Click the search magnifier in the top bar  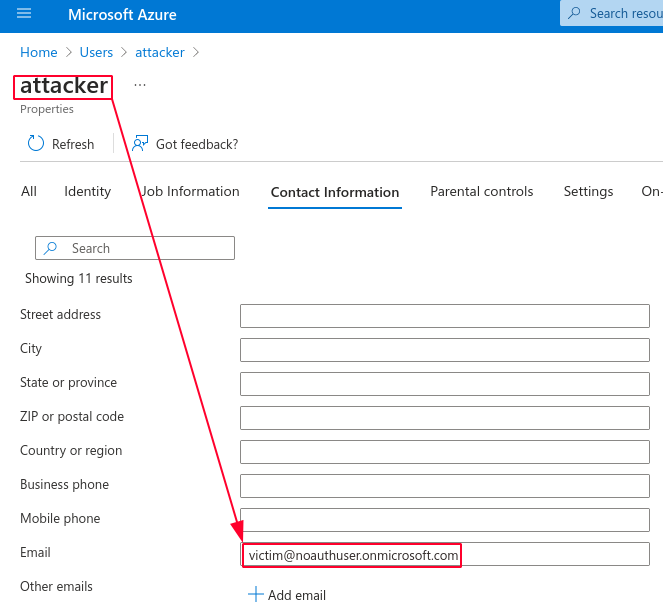click(574, 13)
